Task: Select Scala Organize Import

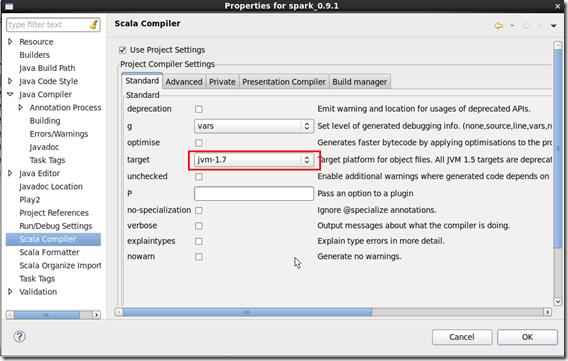Action: 60,265
